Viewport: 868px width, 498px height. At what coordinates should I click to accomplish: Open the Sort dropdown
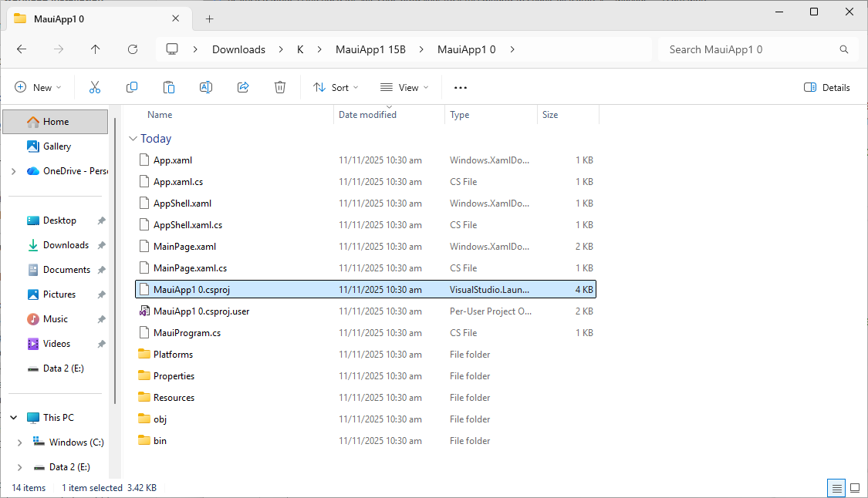coord(336,87)
